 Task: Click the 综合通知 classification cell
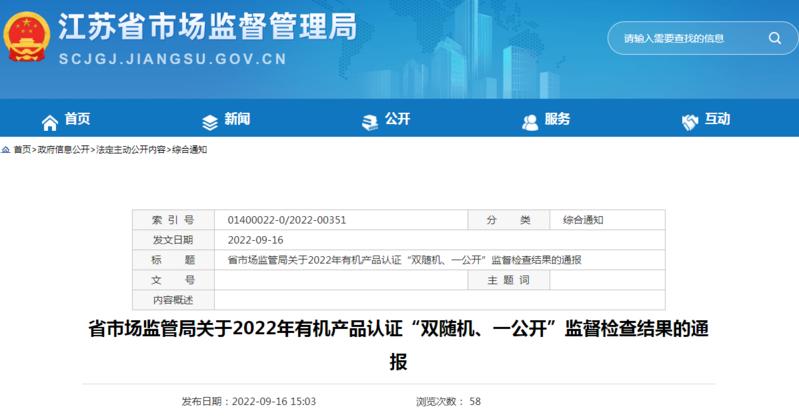[607, 220]
